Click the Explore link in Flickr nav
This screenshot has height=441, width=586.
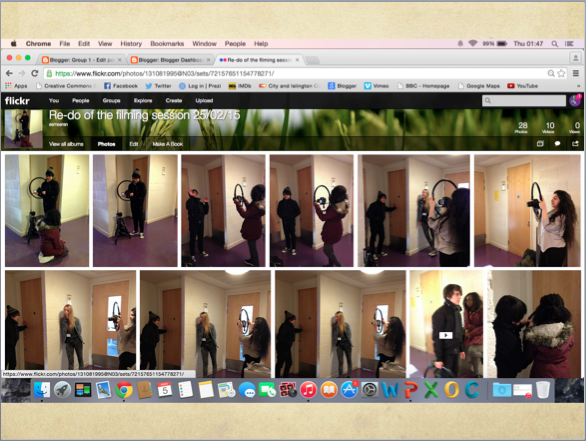[143, 101]
